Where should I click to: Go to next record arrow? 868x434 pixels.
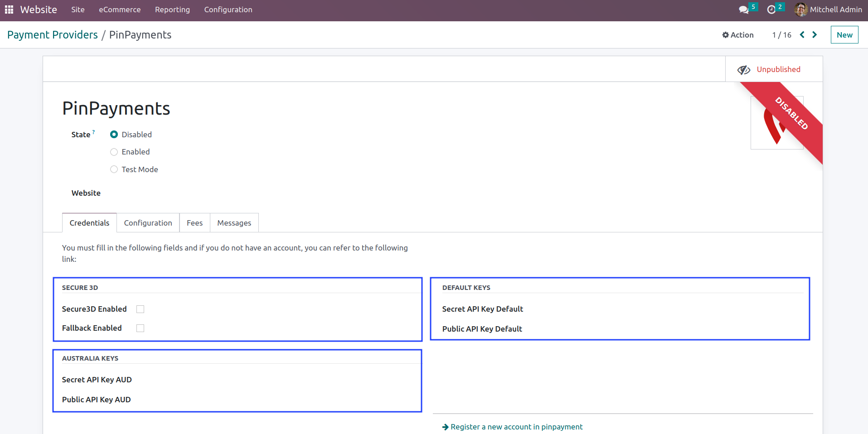click(x=815, y=35)
